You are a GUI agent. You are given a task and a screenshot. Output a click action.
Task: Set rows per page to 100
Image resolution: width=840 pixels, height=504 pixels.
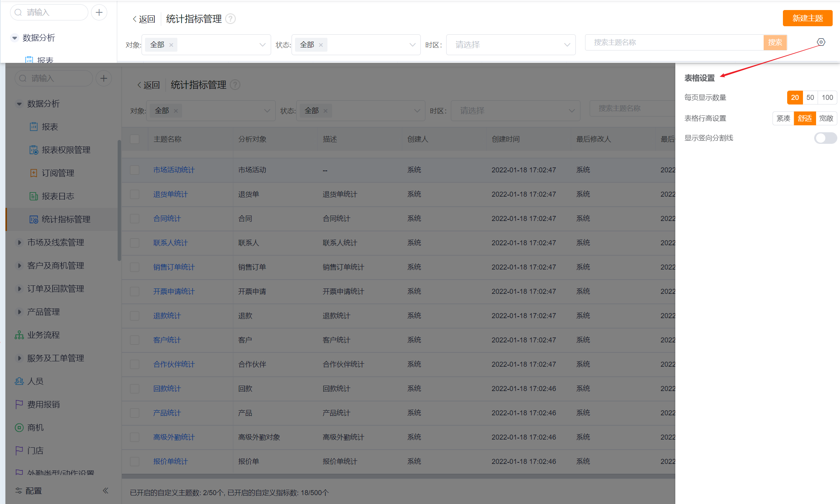(x=827, y=98)
